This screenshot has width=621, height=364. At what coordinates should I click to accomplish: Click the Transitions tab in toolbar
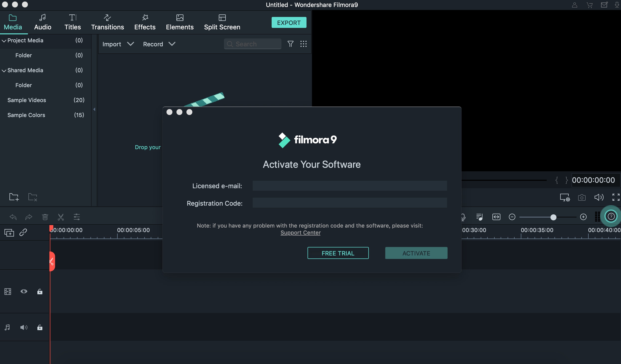(x=108, y=22)
